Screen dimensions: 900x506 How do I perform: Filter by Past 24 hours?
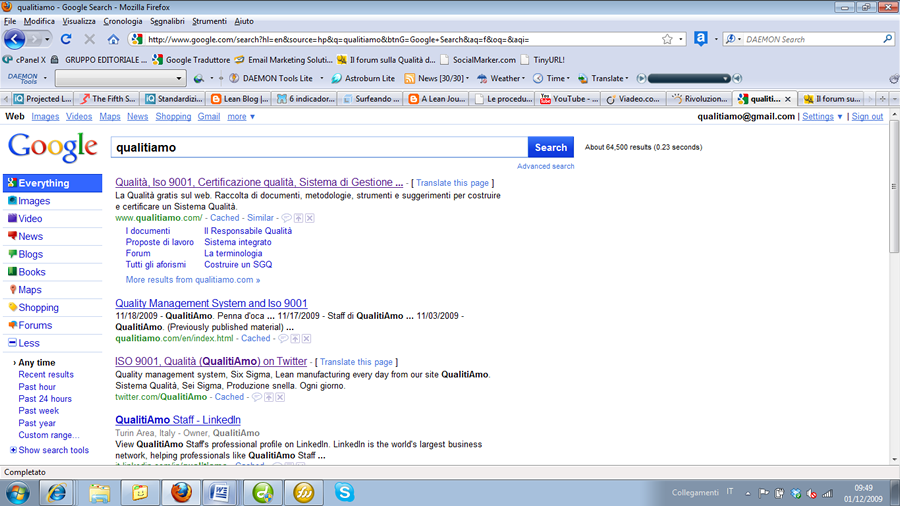(x=45, y=399)
